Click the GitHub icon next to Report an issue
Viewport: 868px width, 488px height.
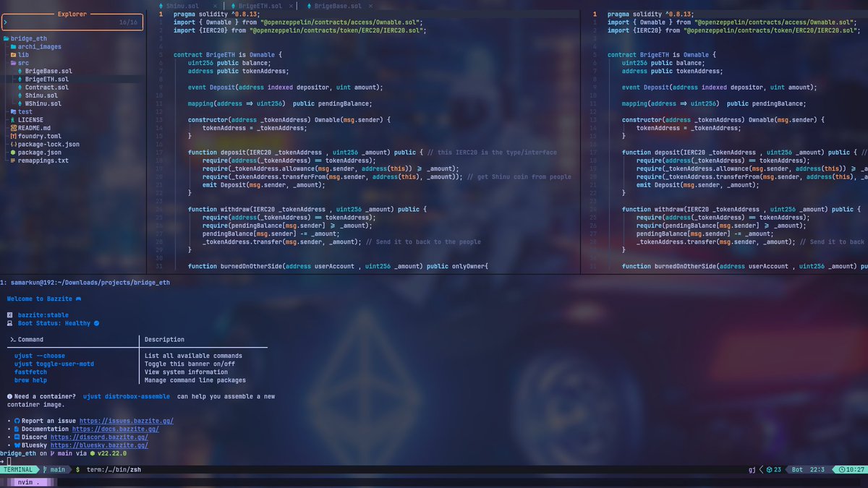[x=17, y=421]
